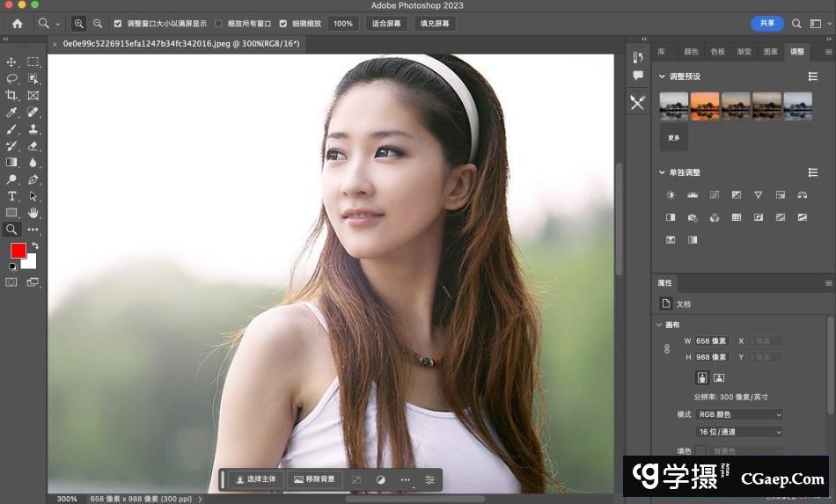836x504 pixels.
Task: Add a Brightness/Contrast adjustment
Action: tap(671, 195)
